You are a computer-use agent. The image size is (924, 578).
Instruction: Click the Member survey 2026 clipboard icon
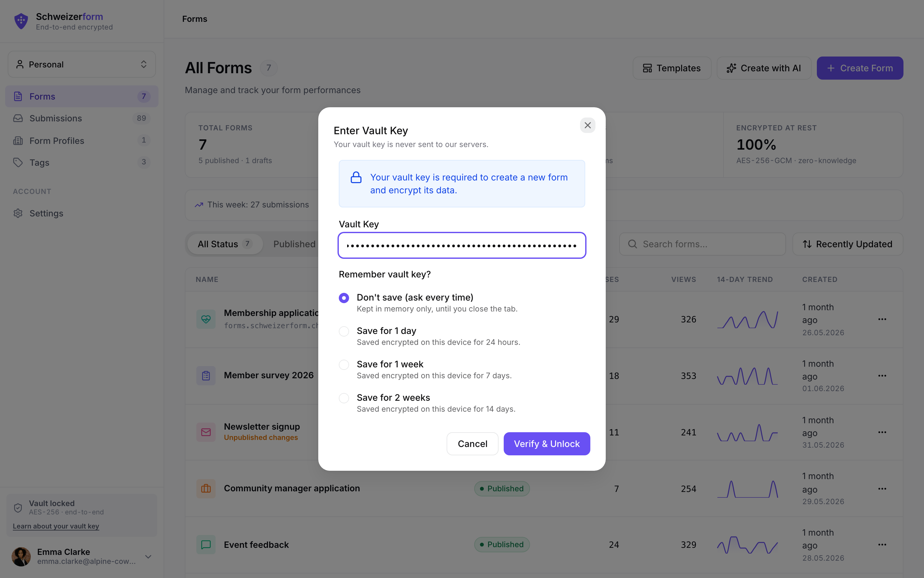tap(206, 376)
